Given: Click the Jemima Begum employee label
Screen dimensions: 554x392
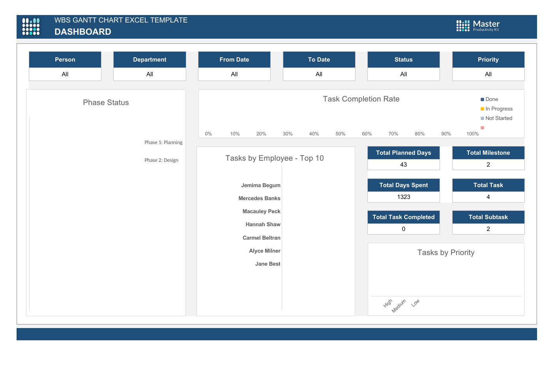Looking at the screenshot, I should (x=261, y=185).
